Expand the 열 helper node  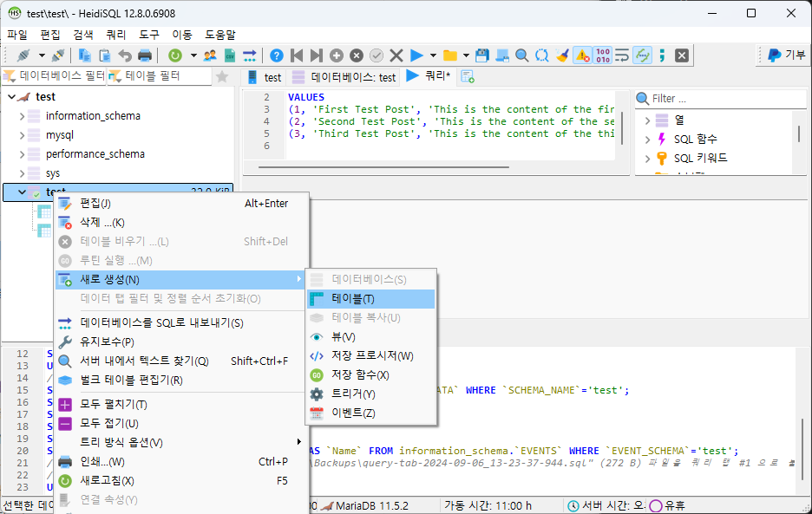click(647, 120)
